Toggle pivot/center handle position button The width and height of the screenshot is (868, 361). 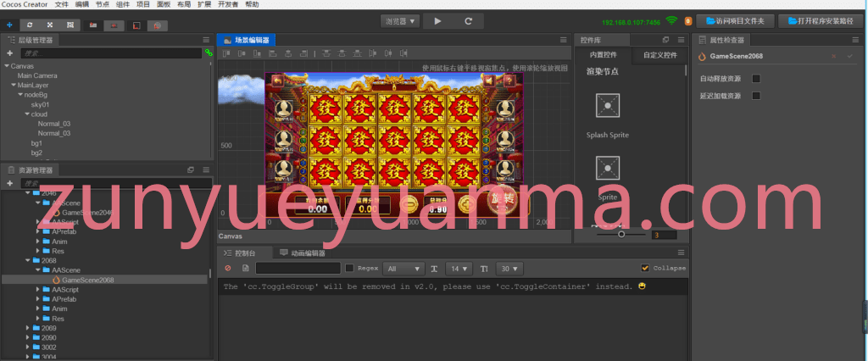click(93, 25)
